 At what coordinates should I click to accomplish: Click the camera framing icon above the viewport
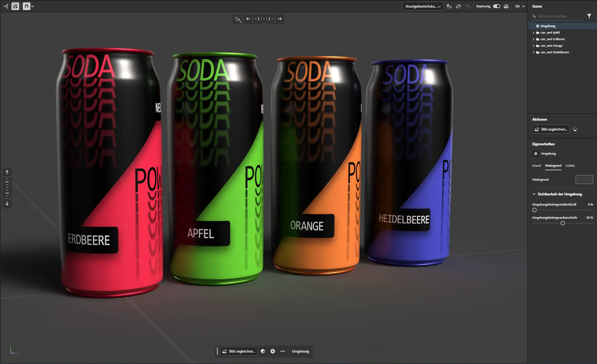238,19
